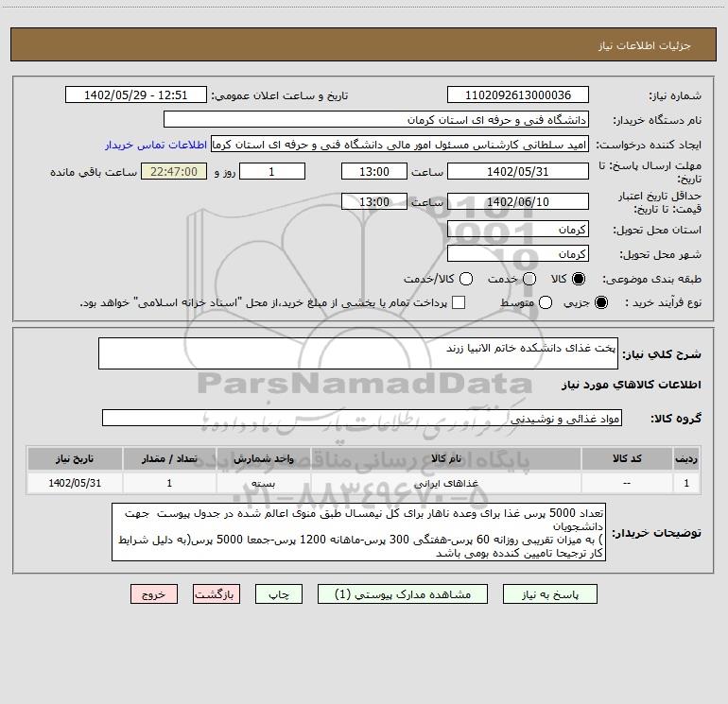Click the بازگشت back button
This screenshot has width=728, height=704.
click(x=217, y=594)
